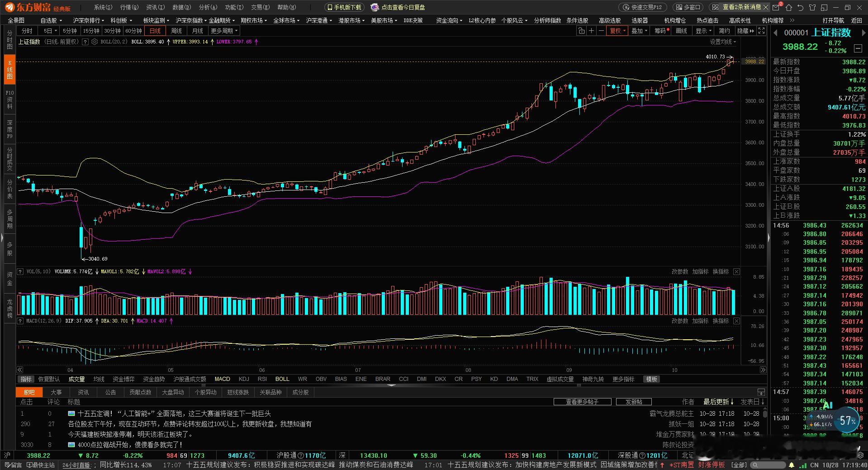Screen dimensions: 868x470
Task: Click 发新帖 new post button
Action: (x=633, y=402)
